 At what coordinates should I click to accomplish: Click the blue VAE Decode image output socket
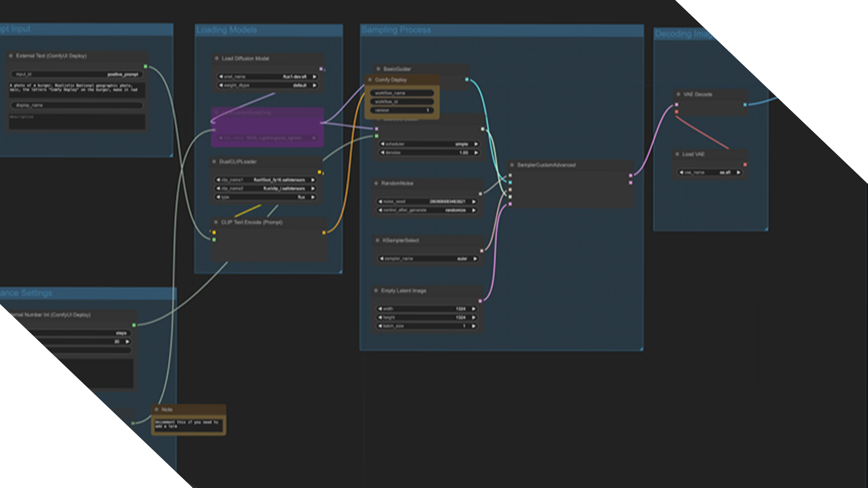(x=745, y=105)
